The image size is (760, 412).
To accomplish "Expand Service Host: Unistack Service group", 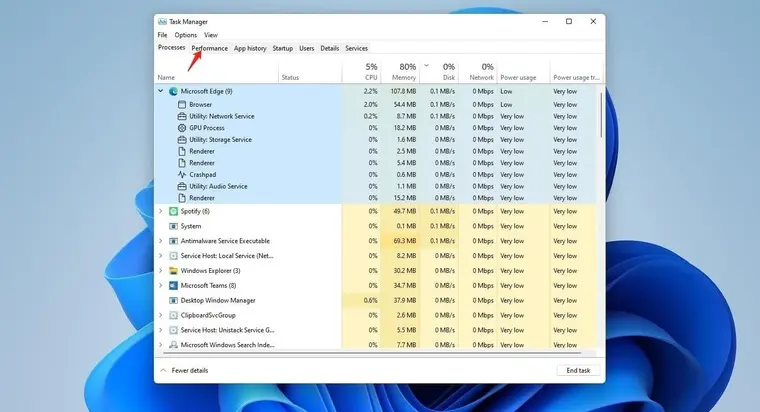I will 160,330.
